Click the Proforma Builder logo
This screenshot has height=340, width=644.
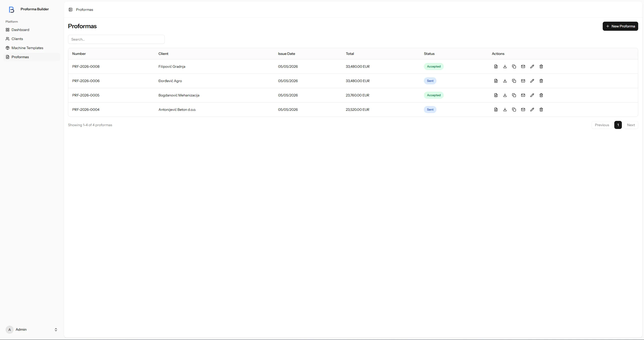click(11, 10)
